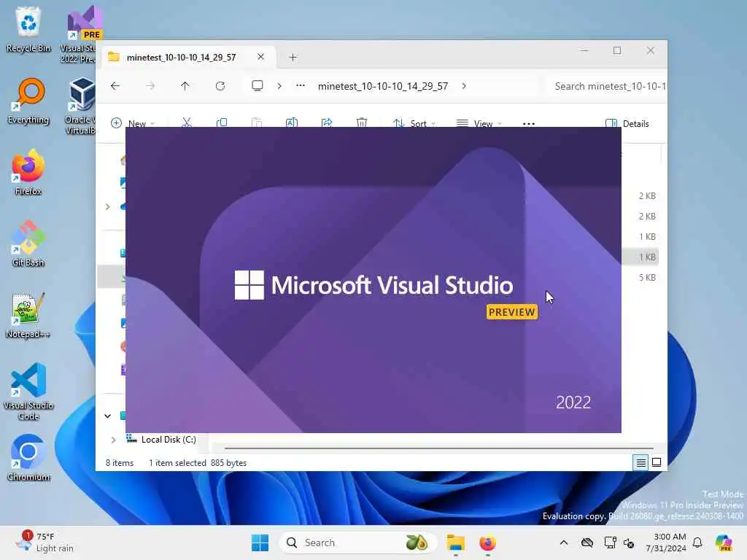Viewport: 747px width, 560px height.
Task: Open File Explorer from the taskbar
Action: tap(455, 542)
